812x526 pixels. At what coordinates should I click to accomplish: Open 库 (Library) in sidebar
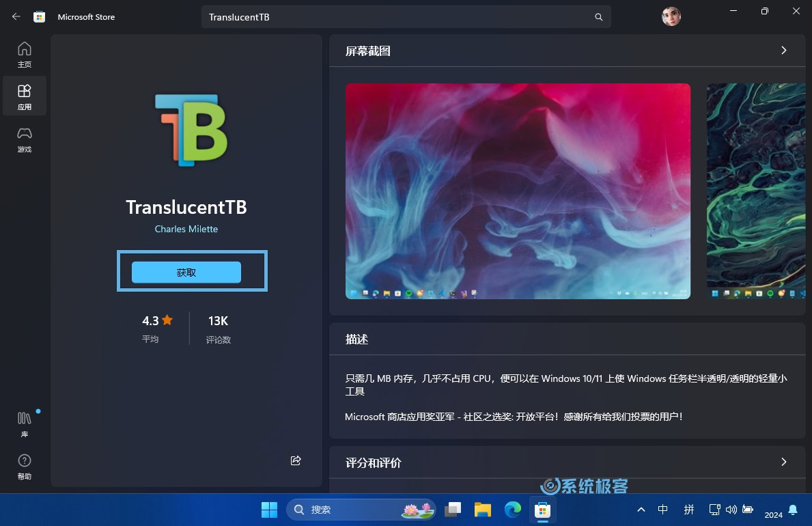tap(25, 424)
